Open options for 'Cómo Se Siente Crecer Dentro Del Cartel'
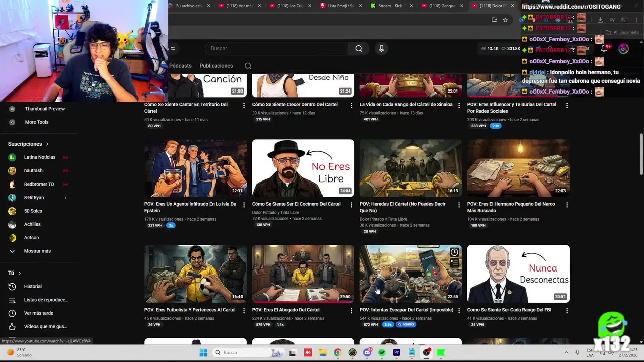The height and width of the screenshot is (362, 644). point(351,105)
